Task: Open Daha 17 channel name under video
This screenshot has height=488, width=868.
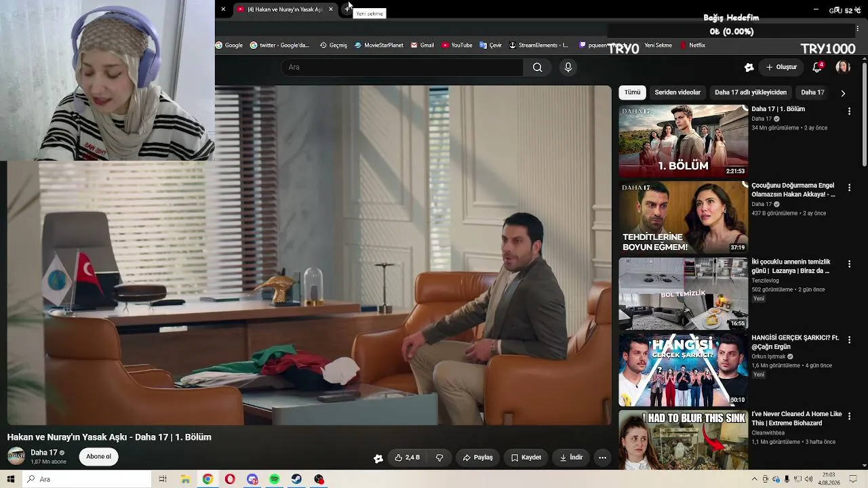Action: pyautogui.click(x=44, y=453)
